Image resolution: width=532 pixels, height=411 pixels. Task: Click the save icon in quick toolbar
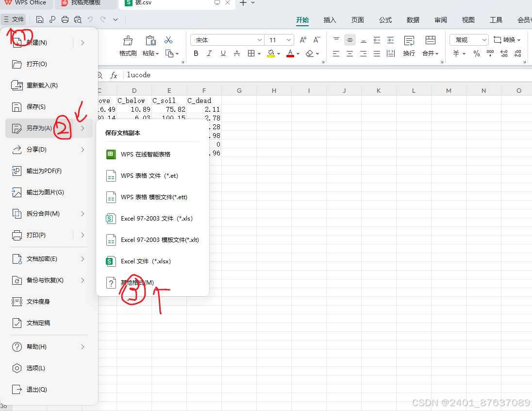click(x=40, y=20)
